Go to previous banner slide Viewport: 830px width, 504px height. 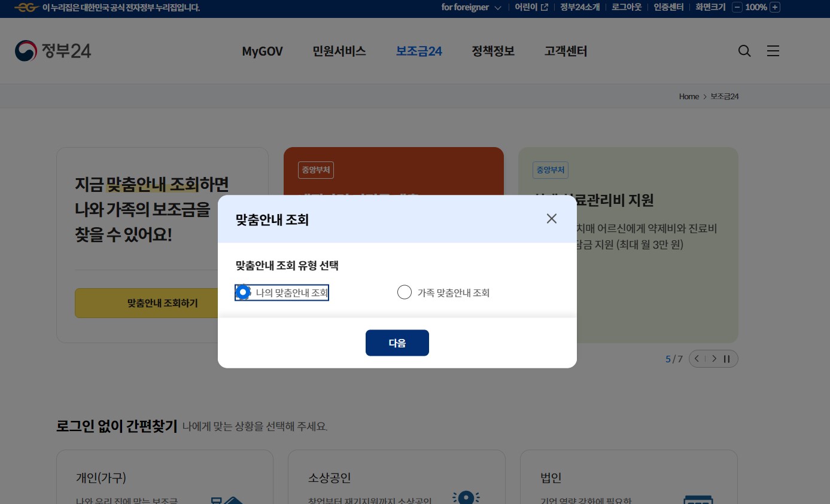tap(697, 359)
